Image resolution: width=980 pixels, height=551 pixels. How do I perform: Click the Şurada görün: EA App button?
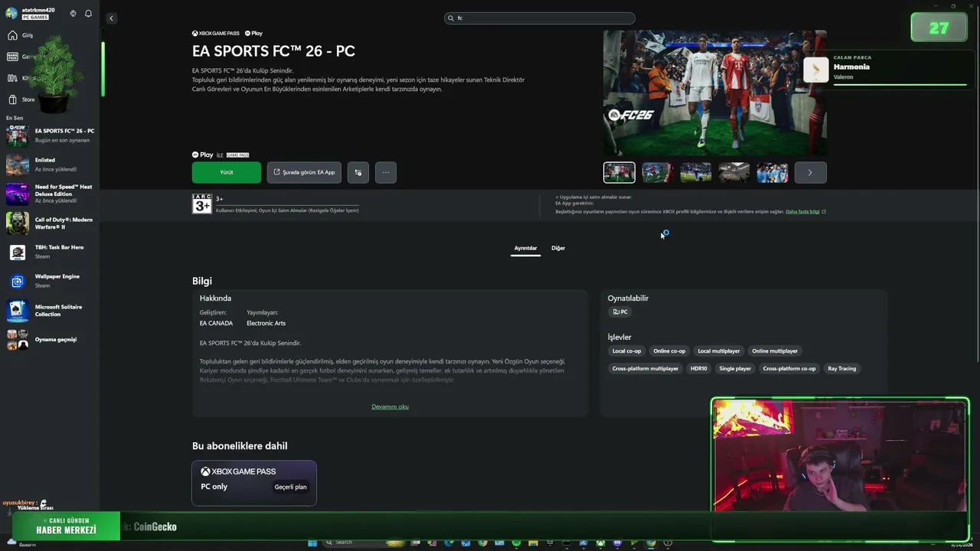[x=304, y=172]
